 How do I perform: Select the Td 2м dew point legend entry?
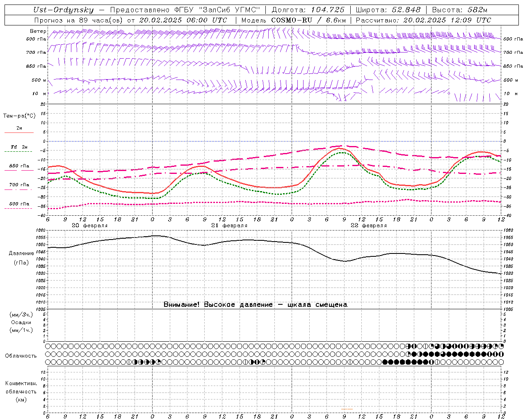tap(19, 147)
